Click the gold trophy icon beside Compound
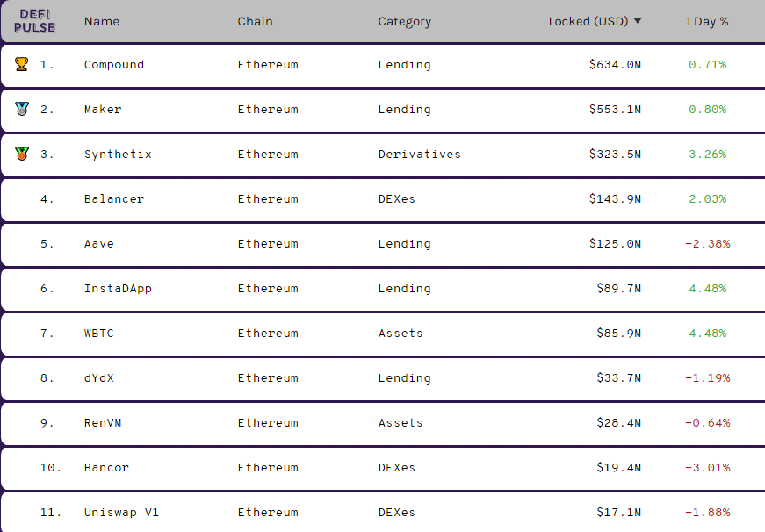Viewport: 765px width, 532px height. click(x=21, y=64)
